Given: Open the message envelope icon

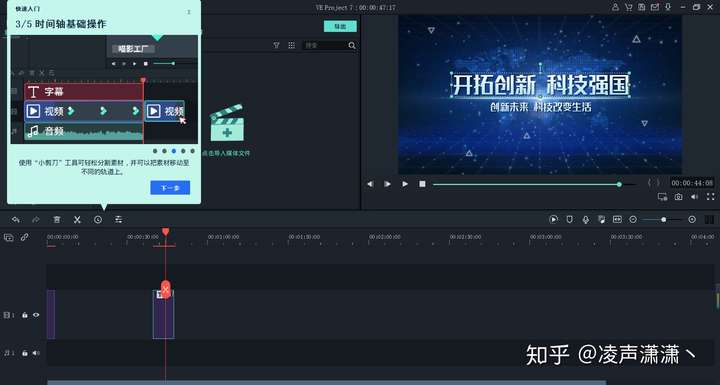Looking at the screenshot, I should coord(655,7).
